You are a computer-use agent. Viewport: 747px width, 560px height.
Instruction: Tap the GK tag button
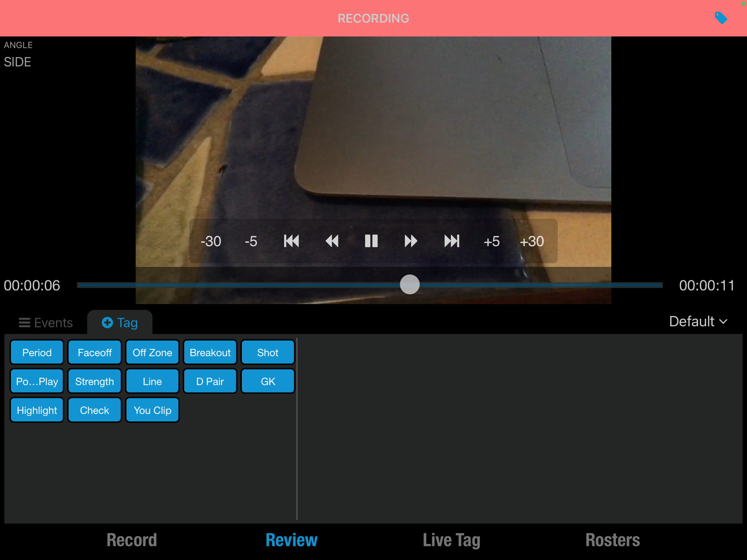(x=268, y=381)
